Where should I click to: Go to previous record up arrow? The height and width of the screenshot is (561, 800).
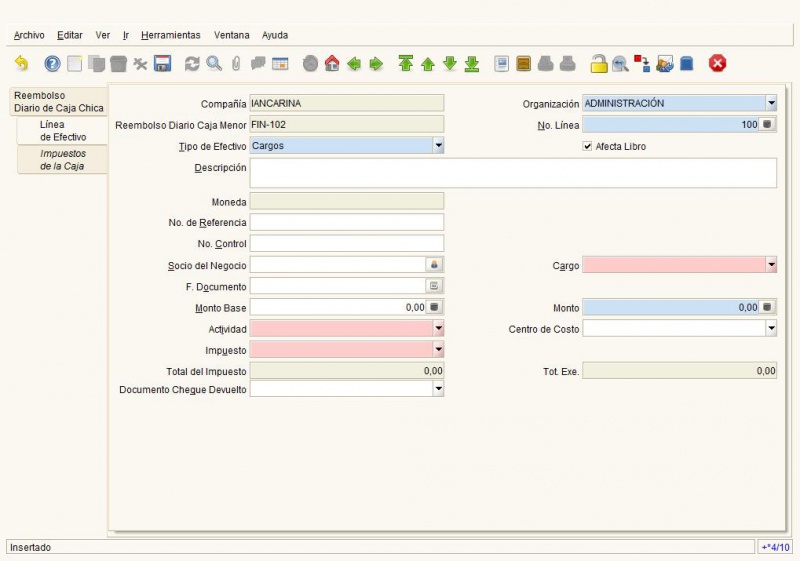pyautogui.click(x=428, y=64)
